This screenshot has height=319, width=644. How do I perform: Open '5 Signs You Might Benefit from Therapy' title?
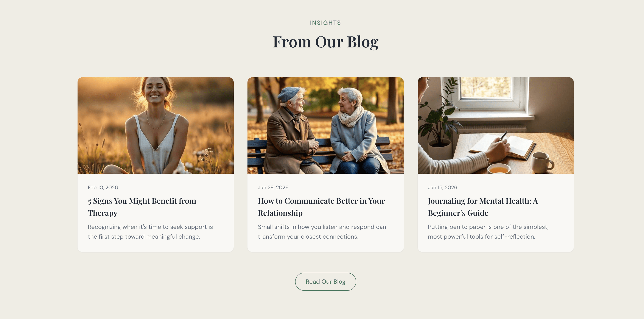142,207
